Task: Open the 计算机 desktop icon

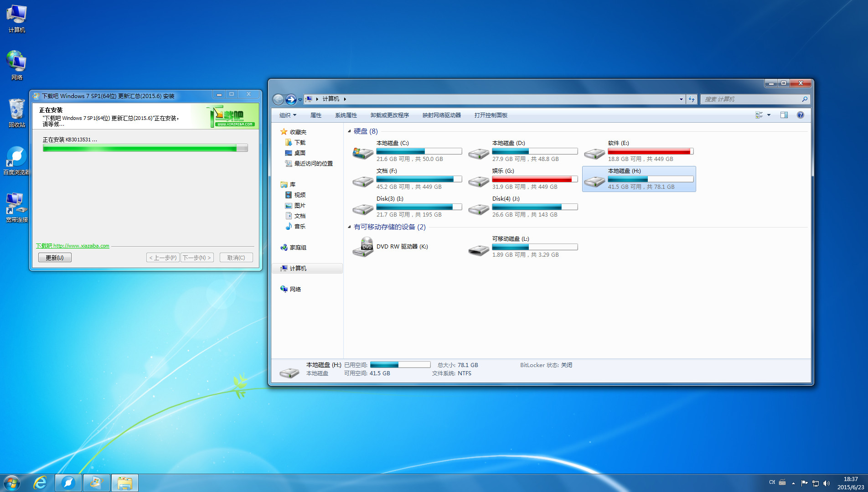Action: [x=17, y=19]
